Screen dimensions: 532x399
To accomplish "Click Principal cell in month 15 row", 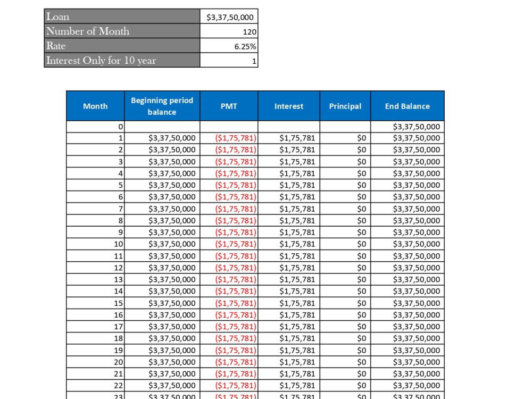I will pos(345,303).
